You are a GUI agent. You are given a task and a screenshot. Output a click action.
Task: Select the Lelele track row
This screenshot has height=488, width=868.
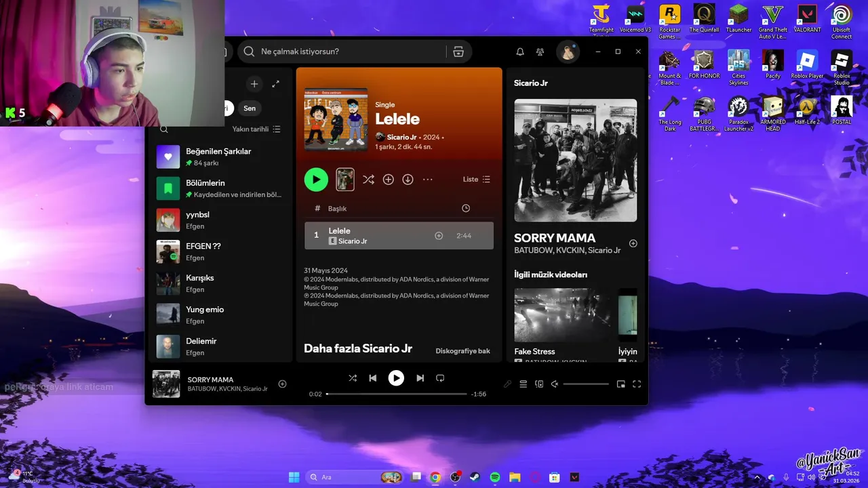(x=399, y=236)
